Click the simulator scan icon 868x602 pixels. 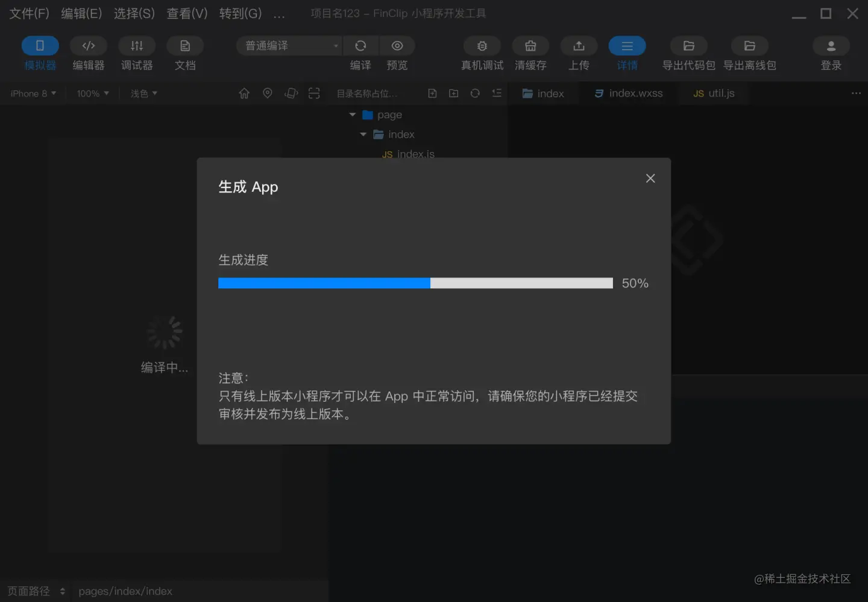click(314, 93)
